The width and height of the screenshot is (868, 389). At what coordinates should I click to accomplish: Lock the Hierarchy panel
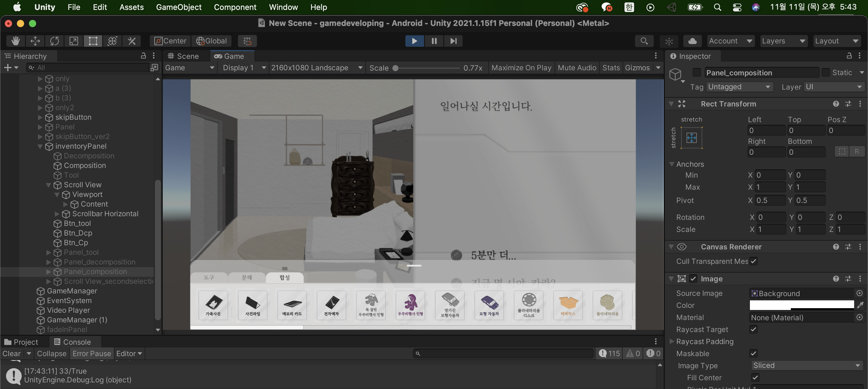143,55
